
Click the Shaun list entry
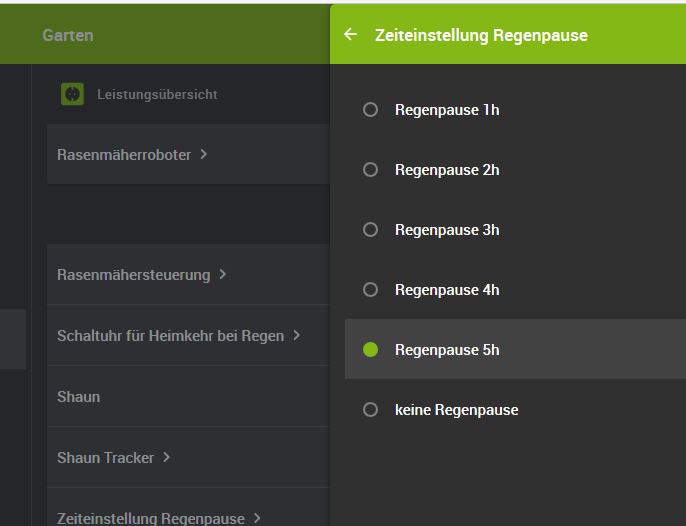[79, 397]
